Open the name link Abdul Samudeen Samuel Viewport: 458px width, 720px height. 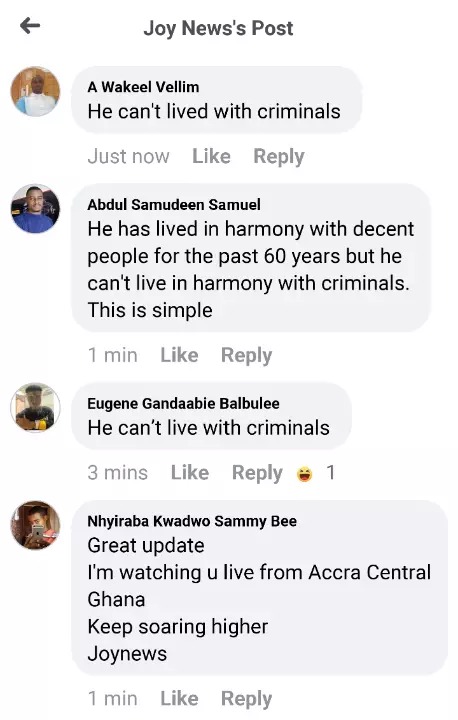(174, 204)
